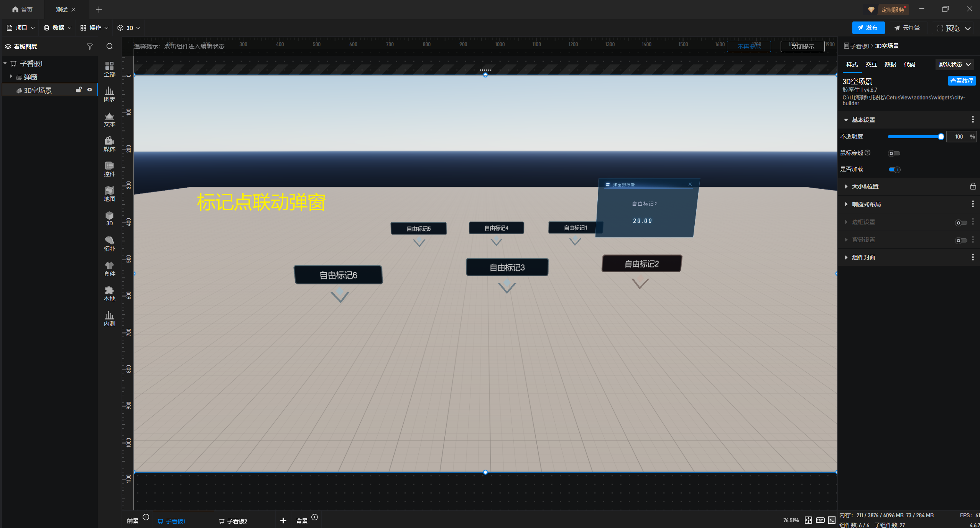Open the 媒体 media components category

(x=109, y=144)
